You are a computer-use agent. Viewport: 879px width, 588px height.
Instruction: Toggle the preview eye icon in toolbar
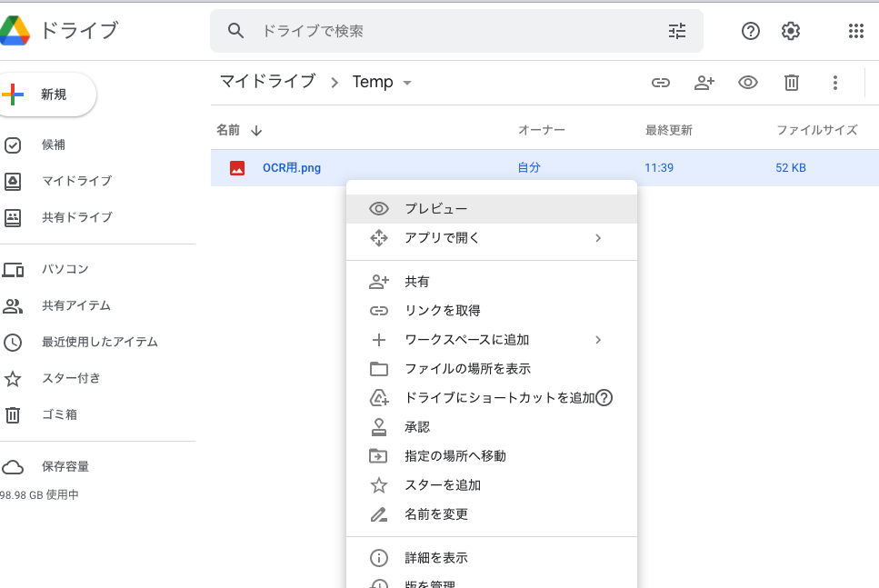tap(748, 83)
